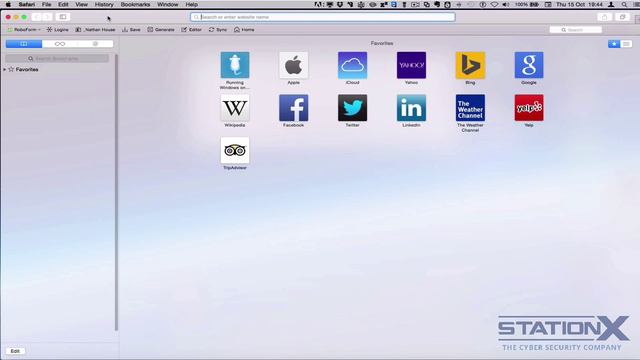
Task: Open the History menu
Action: point(104,4)
